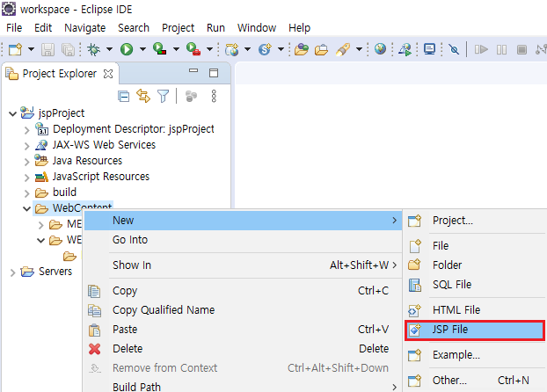Viewport: 547px width, 392px height.
Task: Click the Open Task folder icon
Action: pyautogui.click(x=321, y=49)
